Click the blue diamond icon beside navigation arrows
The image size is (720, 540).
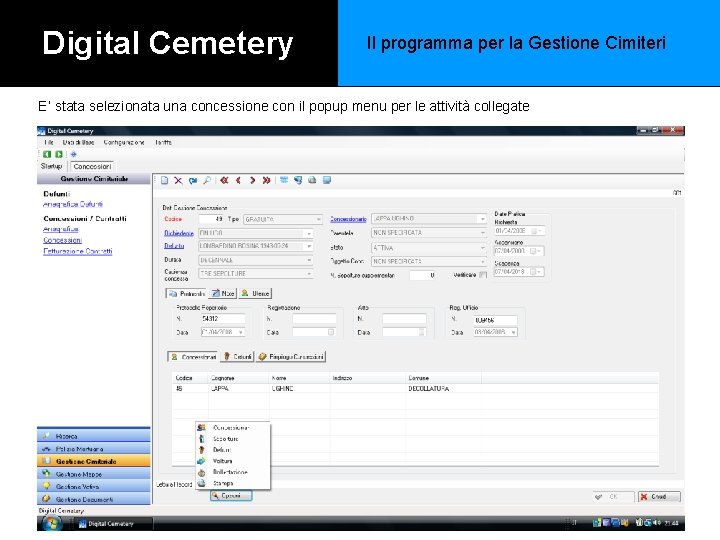point(73,154)
